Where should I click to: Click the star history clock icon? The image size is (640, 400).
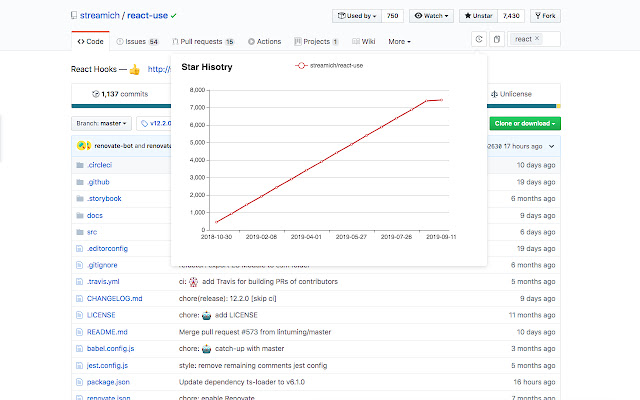pos(480,40)
